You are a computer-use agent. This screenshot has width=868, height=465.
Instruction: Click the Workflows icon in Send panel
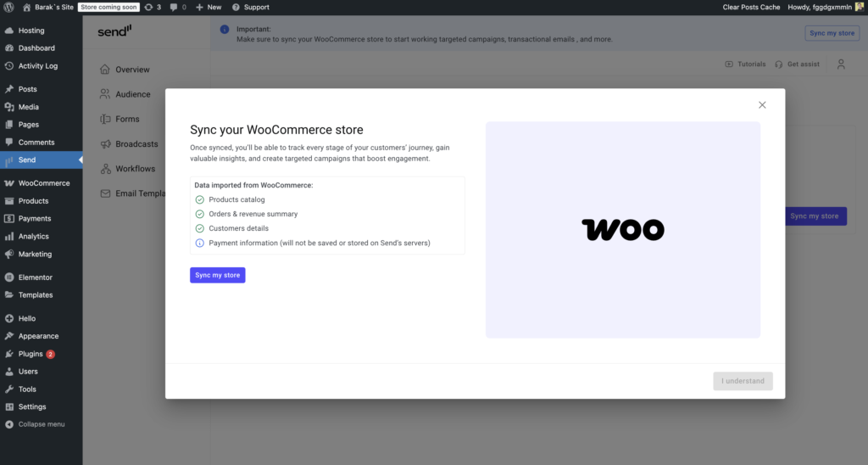coord(105,169)
